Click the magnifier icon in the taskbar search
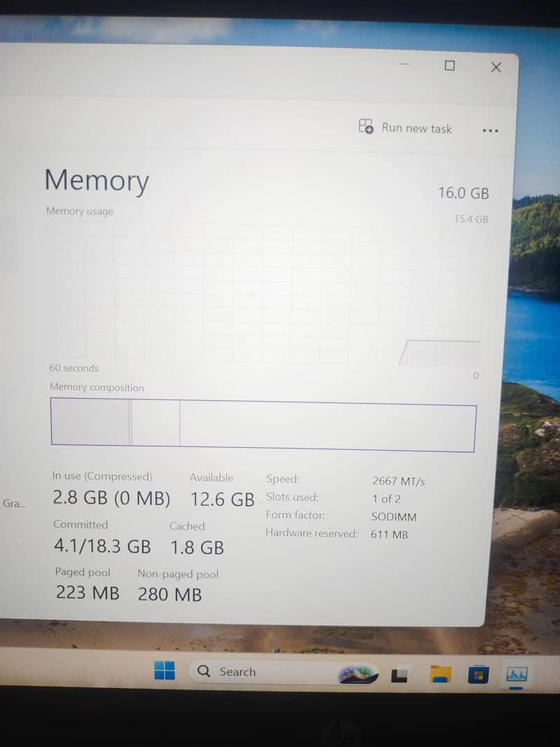 [203, 671]
